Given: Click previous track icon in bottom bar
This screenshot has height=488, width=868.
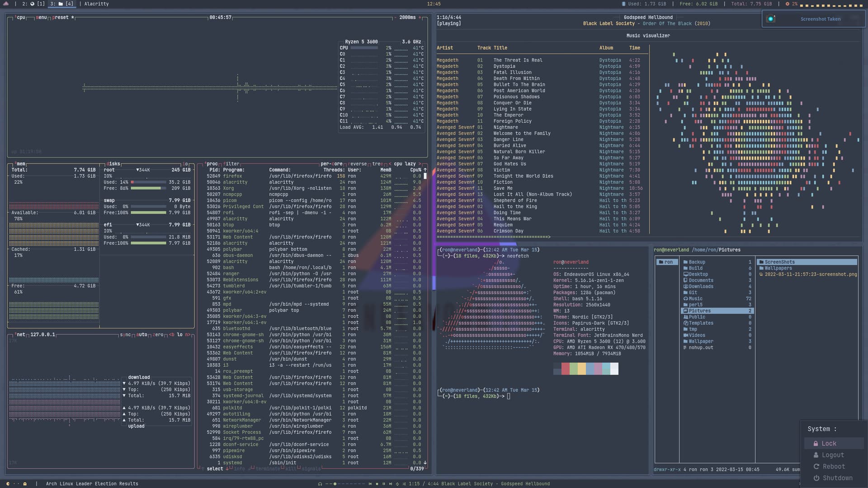Looking at the screenshot, I should tap(370, 484).
